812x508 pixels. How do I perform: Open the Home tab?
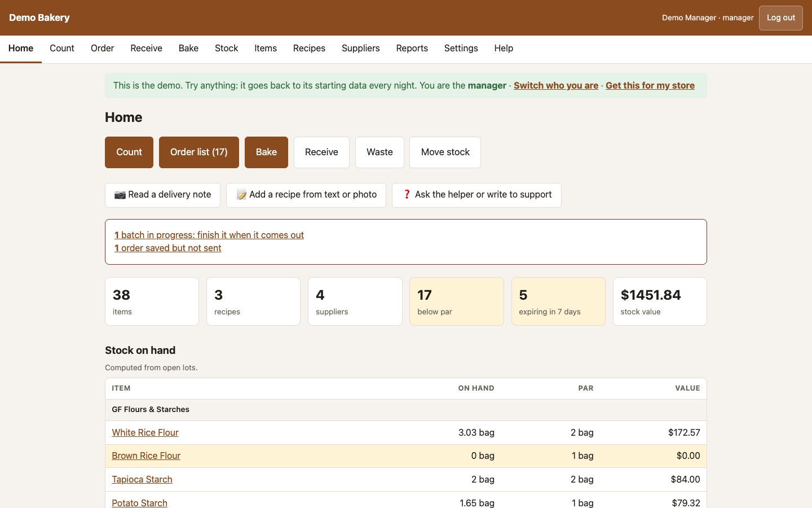click(x=21, y=49)
